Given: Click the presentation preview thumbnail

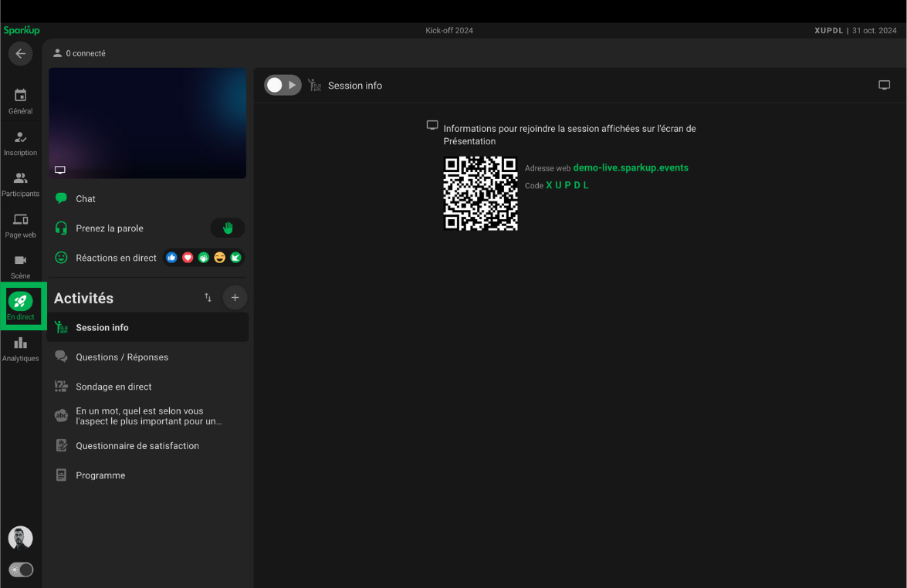Looking at the screenshot, I should pos(147,123).
